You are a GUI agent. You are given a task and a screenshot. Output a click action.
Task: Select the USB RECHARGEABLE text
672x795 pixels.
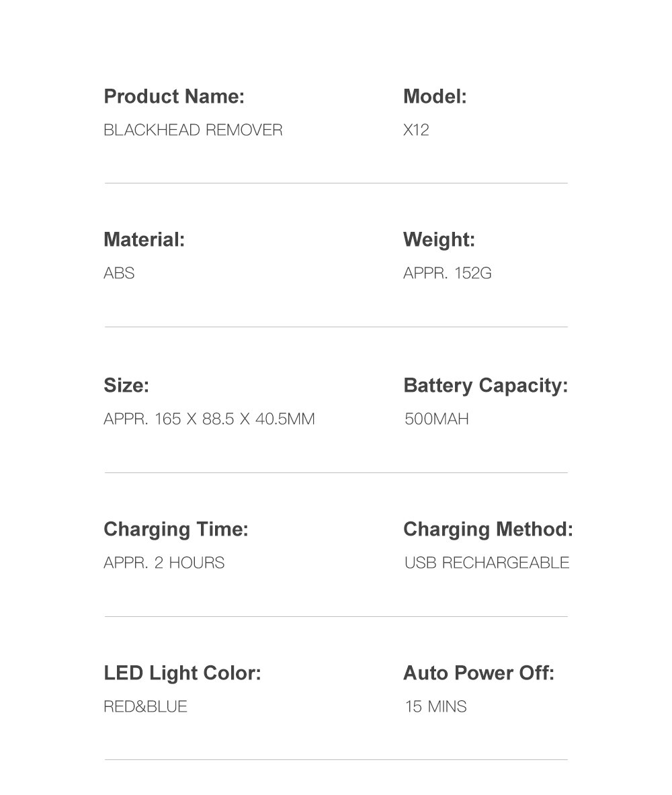coord(487,563)
